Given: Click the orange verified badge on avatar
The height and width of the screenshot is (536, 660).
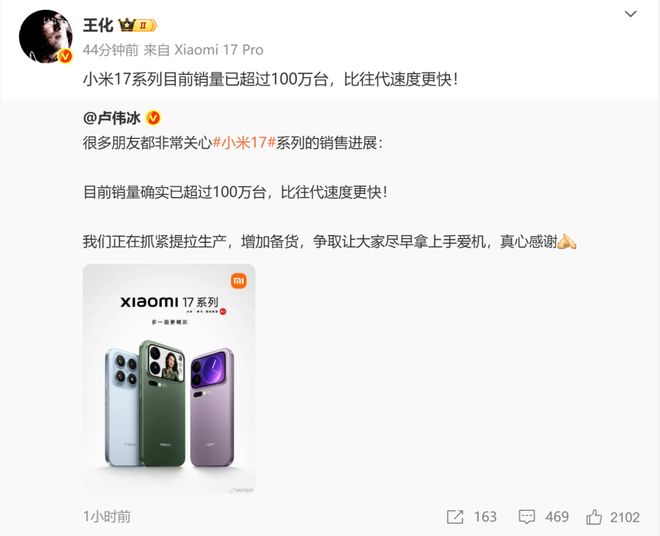Looking at the screenshot, I should click(x=64, y=56).
